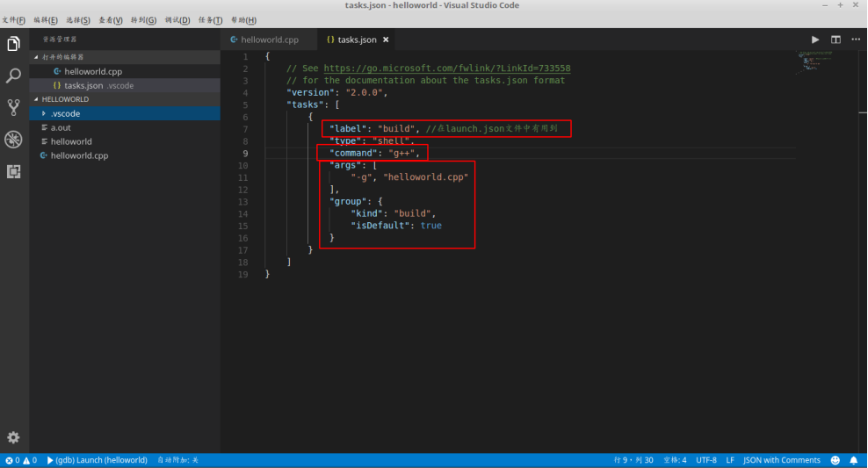The image size is (868, 468).
Task: Click the "version" key on line 4
Action: [x=310, y=92]
